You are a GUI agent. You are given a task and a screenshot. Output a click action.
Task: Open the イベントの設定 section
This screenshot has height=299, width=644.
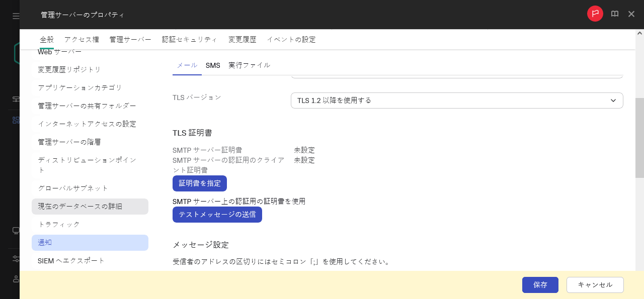tap(291, 39)
